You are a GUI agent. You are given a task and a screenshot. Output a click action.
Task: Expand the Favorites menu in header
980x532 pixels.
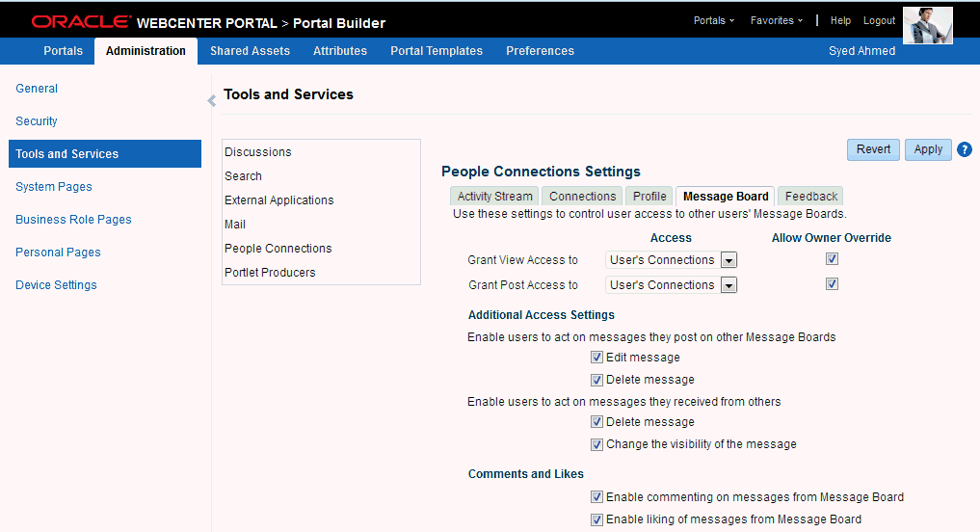point(777,20)
